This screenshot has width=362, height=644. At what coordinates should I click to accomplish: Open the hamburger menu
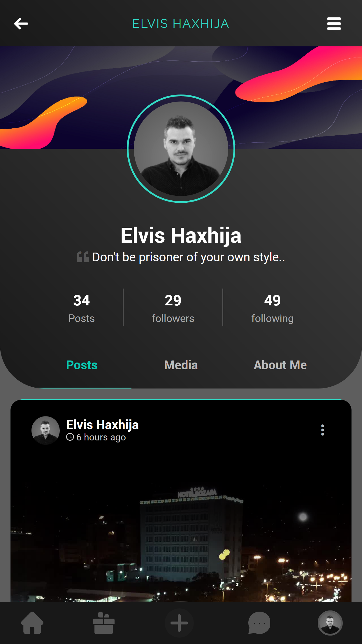pyautogui.click(x=334, y=24)
